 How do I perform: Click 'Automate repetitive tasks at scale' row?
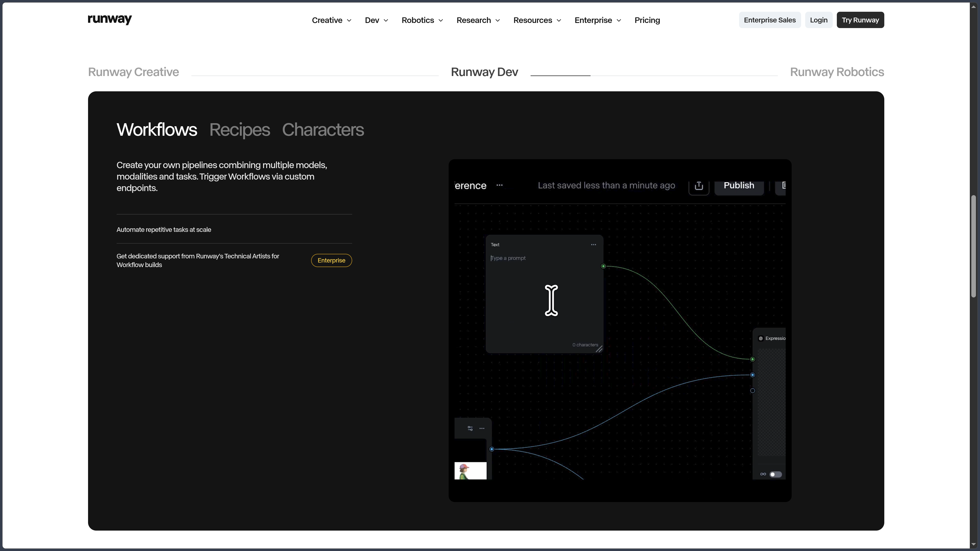click(x=234, y=230)
